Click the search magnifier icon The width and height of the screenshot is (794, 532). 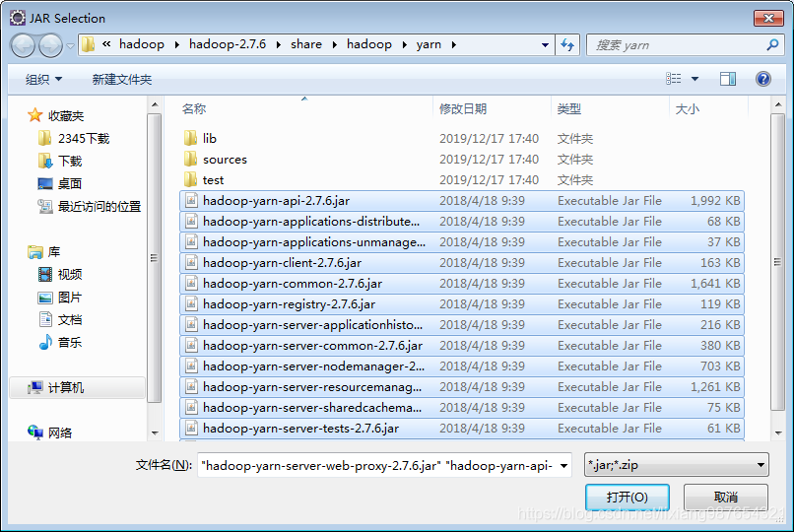pyautogui.click(x=772, y=45)
